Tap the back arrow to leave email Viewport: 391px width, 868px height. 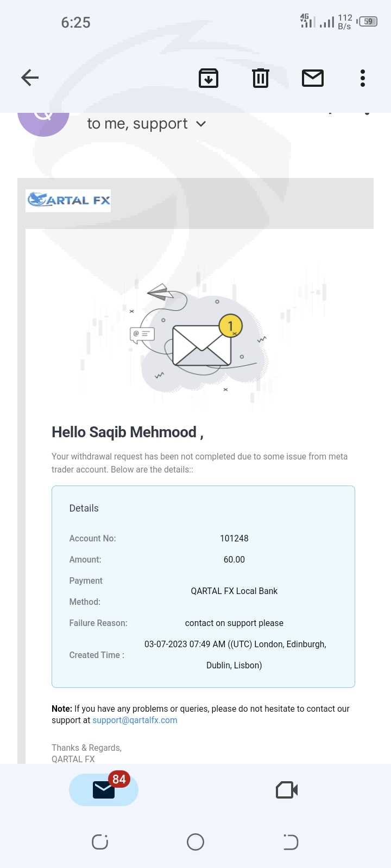(x=30, y=78)
